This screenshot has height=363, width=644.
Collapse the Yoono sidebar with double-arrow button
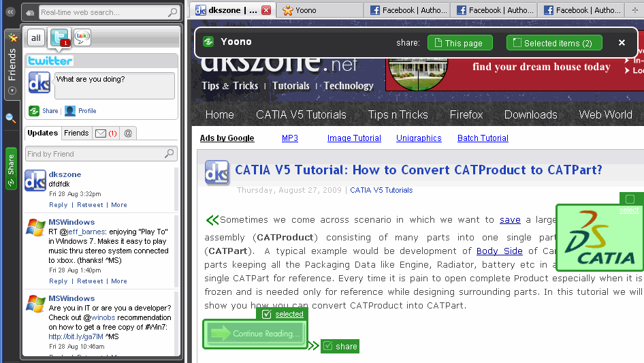(10, 12)
